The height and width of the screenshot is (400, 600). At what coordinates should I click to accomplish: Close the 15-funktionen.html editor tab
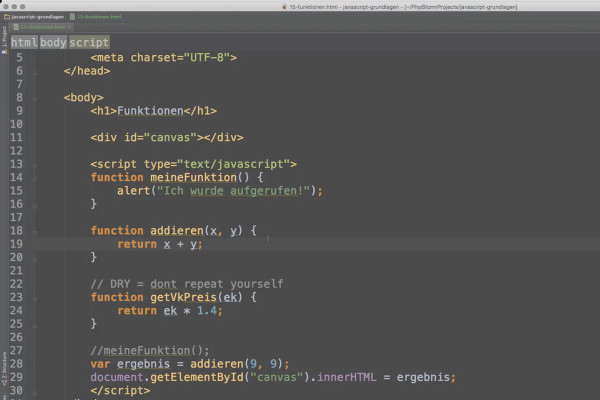point(69,27)
